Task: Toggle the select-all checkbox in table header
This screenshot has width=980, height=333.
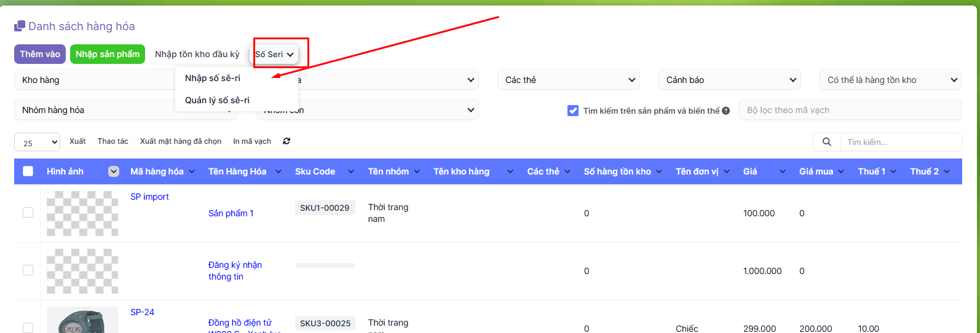Action: pyautogui.click(x=28, y=171)
